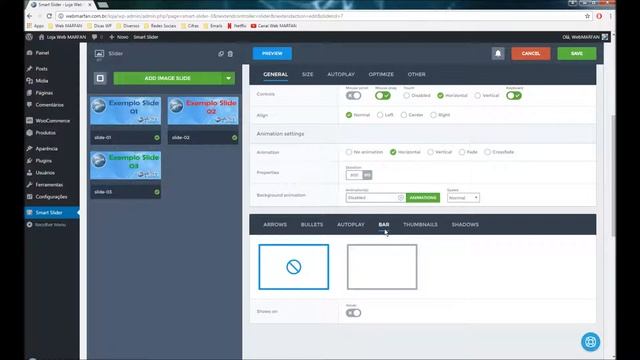Switch to the Autoplay tab next to Size
Screen dimensions: 640x360
(341, 74)
